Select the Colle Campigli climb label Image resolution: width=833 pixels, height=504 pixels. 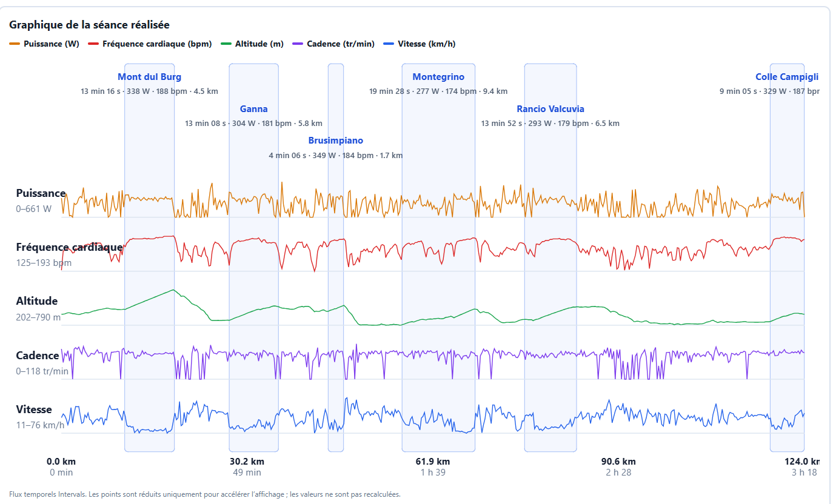click(787, 77)
